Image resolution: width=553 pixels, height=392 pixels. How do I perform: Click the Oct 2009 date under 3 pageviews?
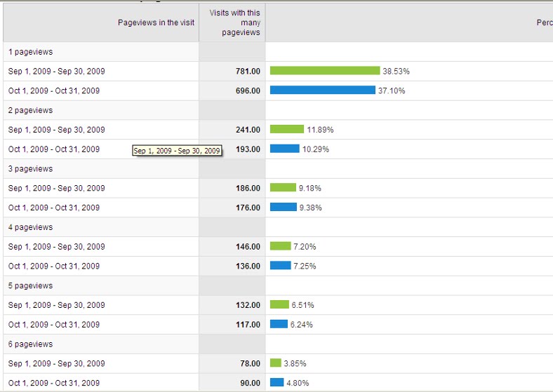[54, 208]
